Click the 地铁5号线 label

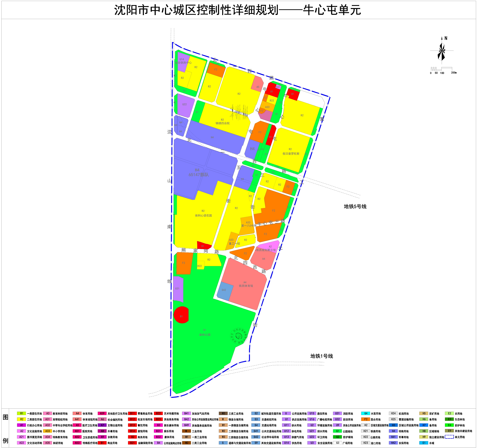(355, 207)
